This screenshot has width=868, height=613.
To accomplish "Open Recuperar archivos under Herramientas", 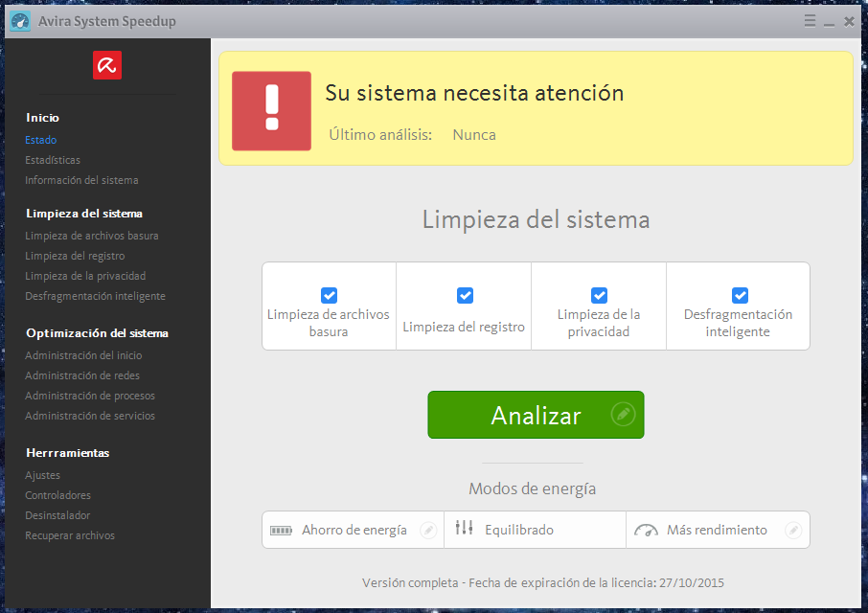I will pyautogui.click(x=70, y=535).
